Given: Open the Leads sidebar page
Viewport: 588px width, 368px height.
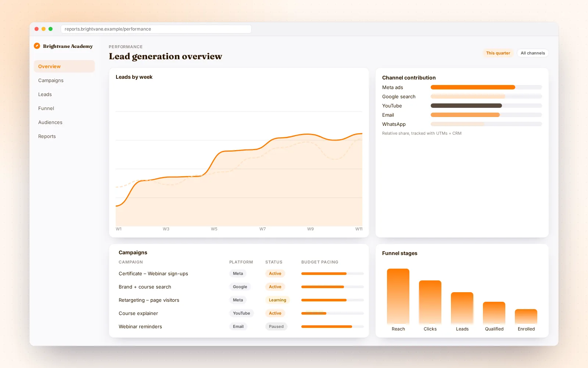Looking at the screenshot, I should (x=64, y=94).
